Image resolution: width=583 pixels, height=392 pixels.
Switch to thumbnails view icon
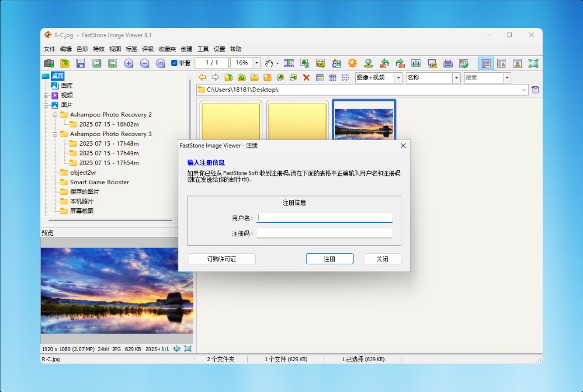(x=320, y=77)
